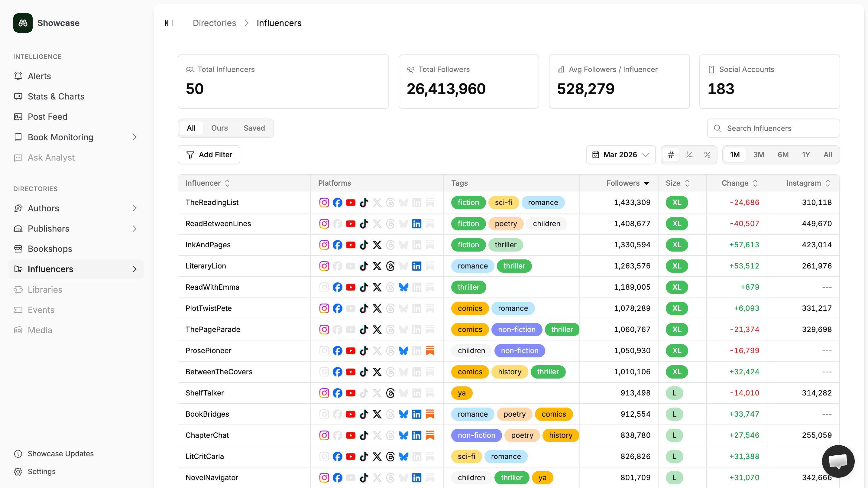Go to the Directories breadcrumb link
Screen dimensions: 868x488
214,23
